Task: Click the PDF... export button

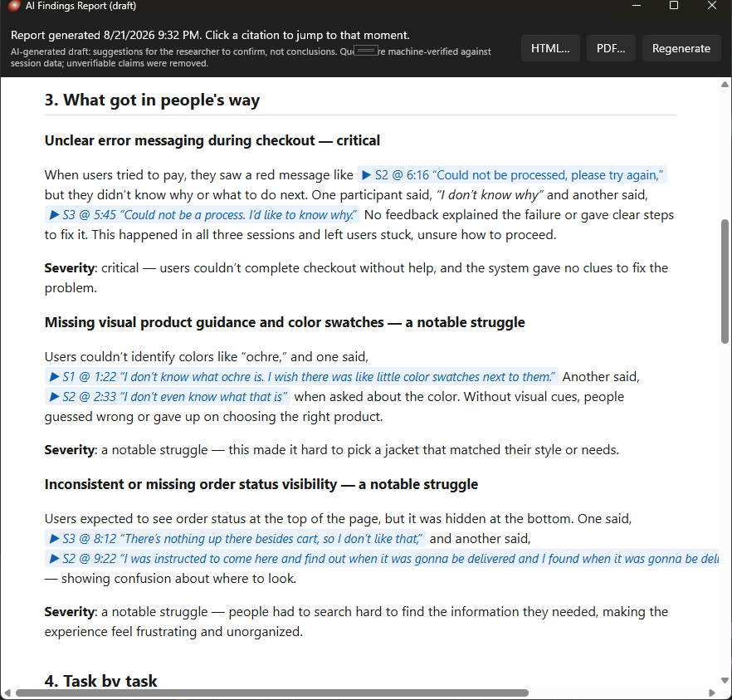Action: click(611, 48)
